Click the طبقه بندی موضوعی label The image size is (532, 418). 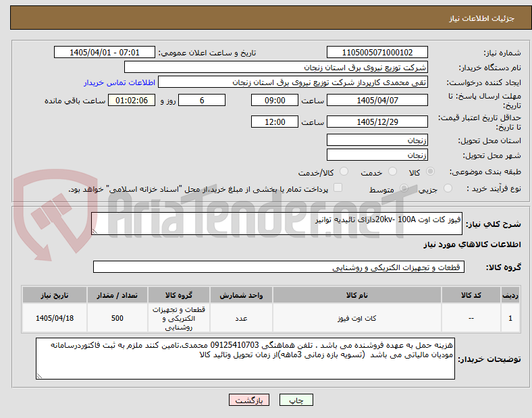(x=485, y=172)
